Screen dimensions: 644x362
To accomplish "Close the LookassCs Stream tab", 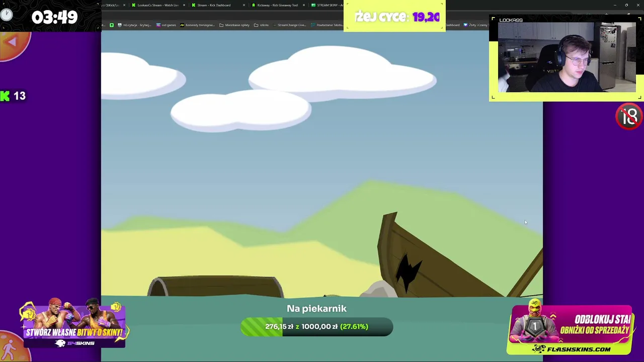I will click(184, 5).
